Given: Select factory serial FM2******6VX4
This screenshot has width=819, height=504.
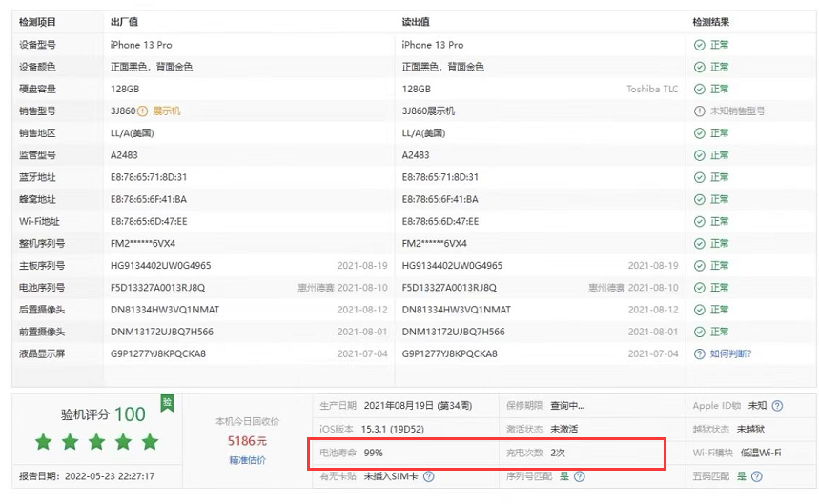Looking at the screenshot, I should [143, 244].
